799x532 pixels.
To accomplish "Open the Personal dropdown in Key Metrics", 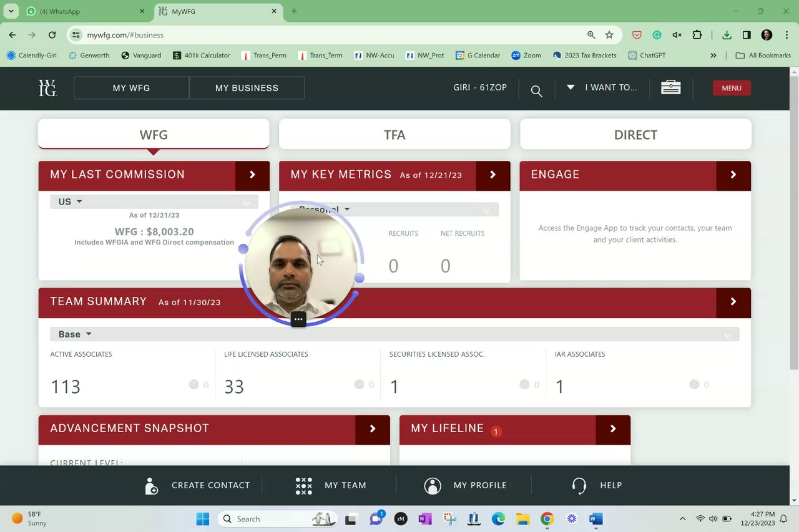I will (395, 210).
